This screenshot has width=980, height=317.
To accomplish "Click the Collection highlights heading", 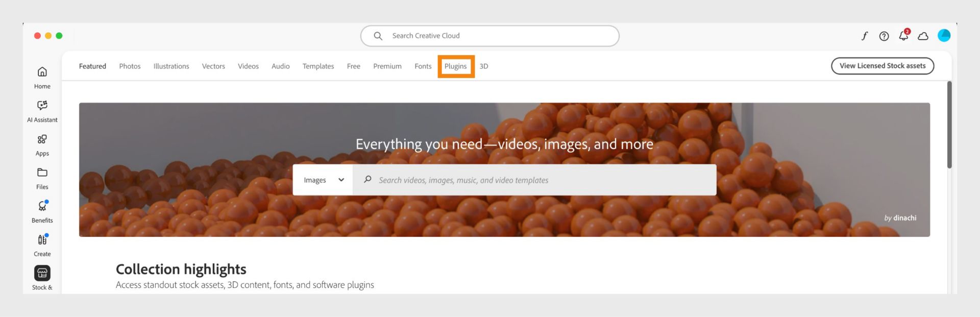I will (x=181, y=269).
